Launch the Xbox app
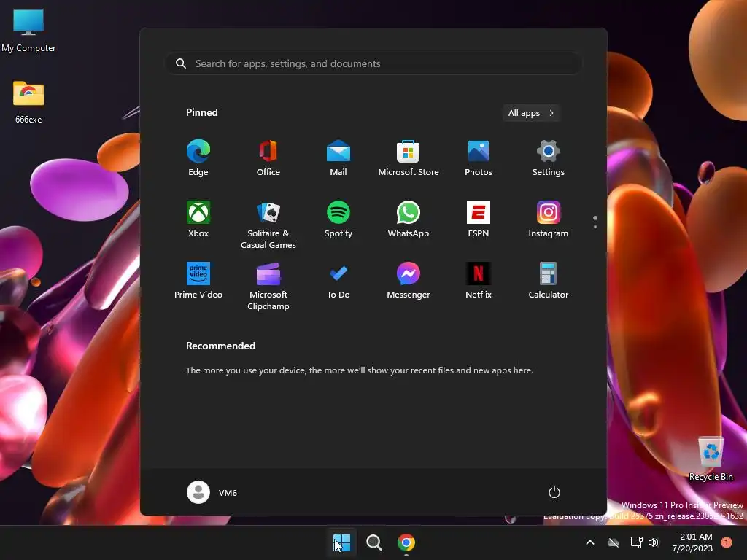This screenshot has height=560, width=747. pyautogui.click(x=198, y=219)
